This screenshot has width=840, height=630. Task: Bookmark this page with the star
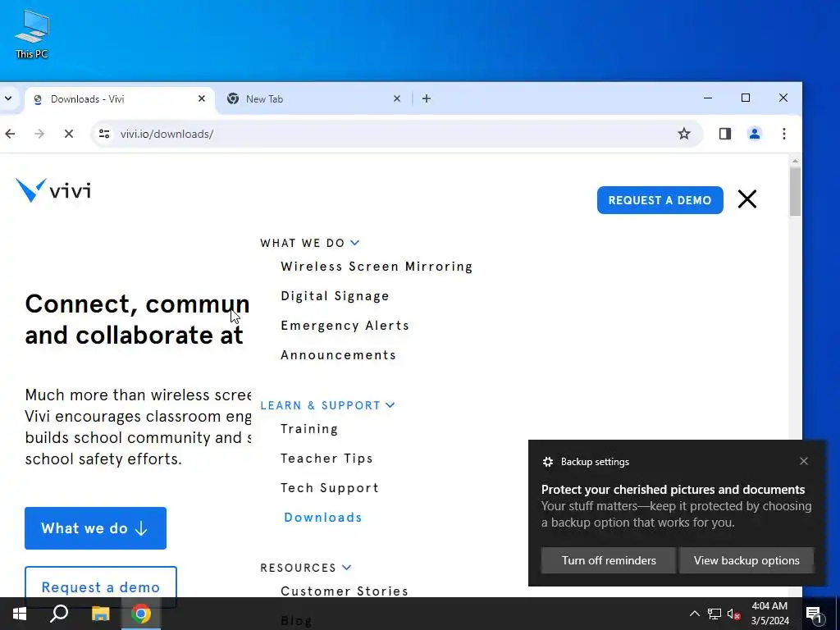pos(684,134)
